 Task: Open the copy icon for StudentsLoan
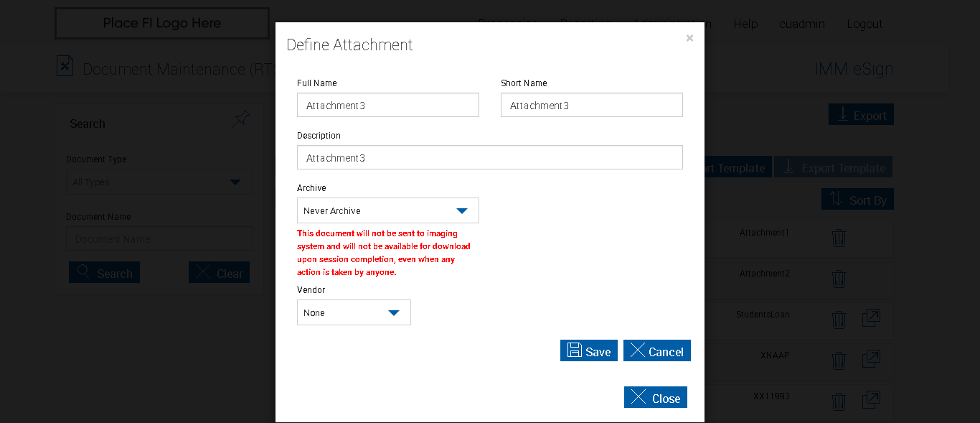coord(871,318)
